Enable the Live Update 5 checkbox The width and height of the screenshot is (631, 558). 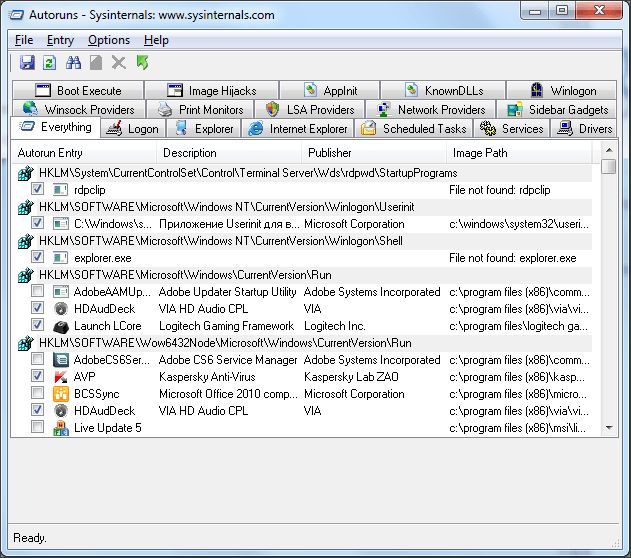(37, 426)
